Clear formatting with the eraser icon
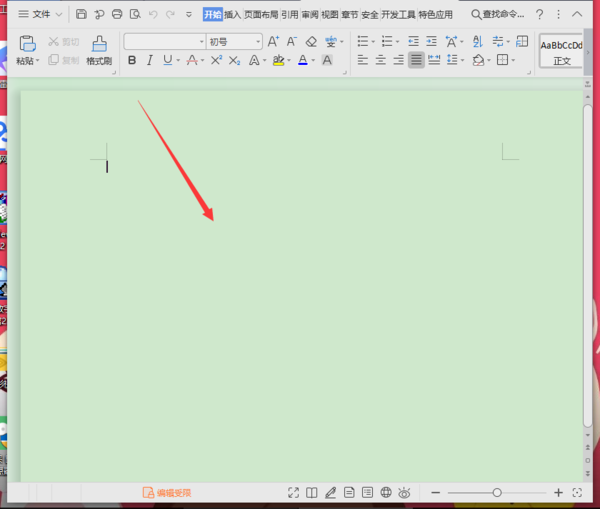Image resolution: width=600 pixels, height=509 pixels. [x=311, y=41]
